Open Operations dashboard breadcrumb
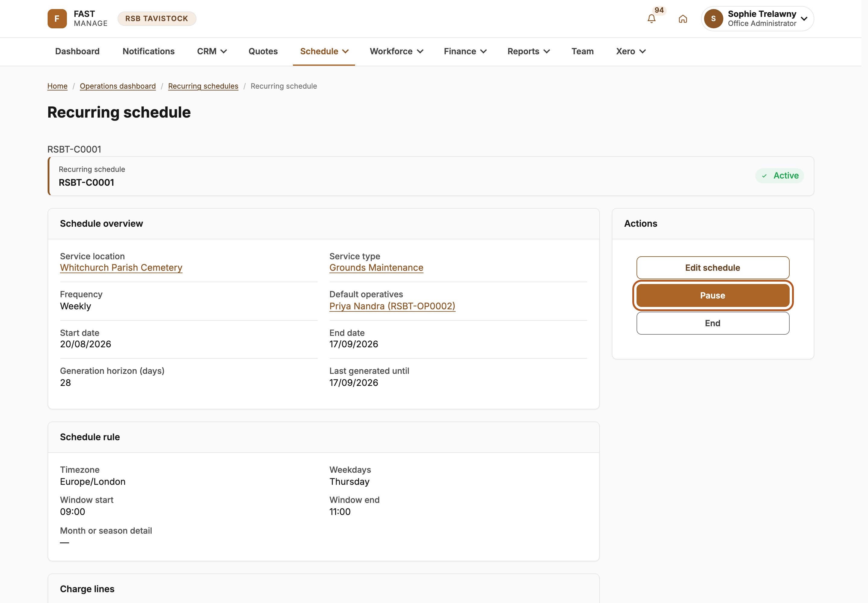868x603 pixels. (x=118, y=86)
